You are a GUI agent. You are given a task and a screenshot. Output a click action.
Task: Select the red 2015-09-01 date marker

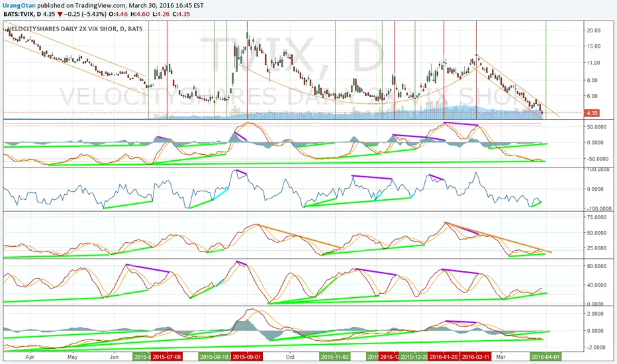(247, 357)
